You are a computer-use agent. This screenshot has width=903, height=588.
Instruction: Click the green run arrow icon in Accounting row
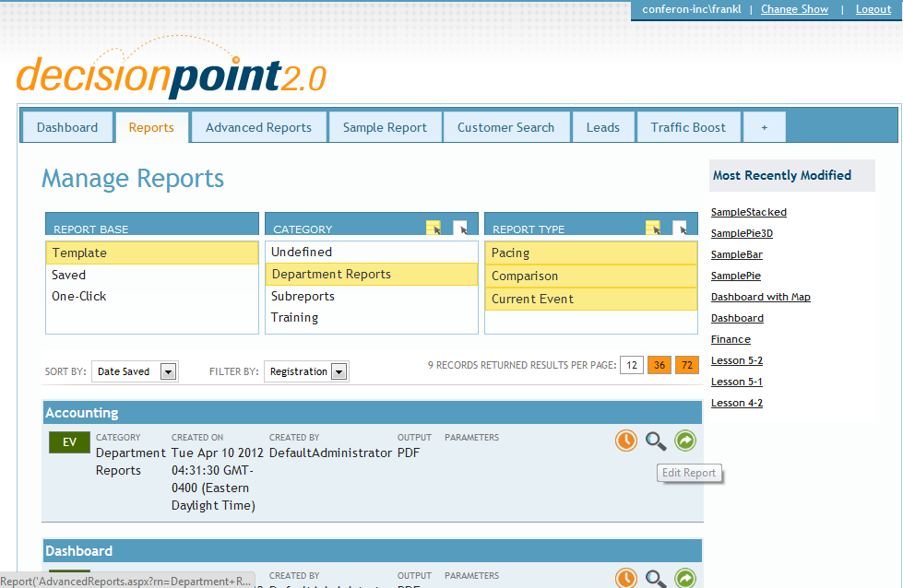pos(685,441)
